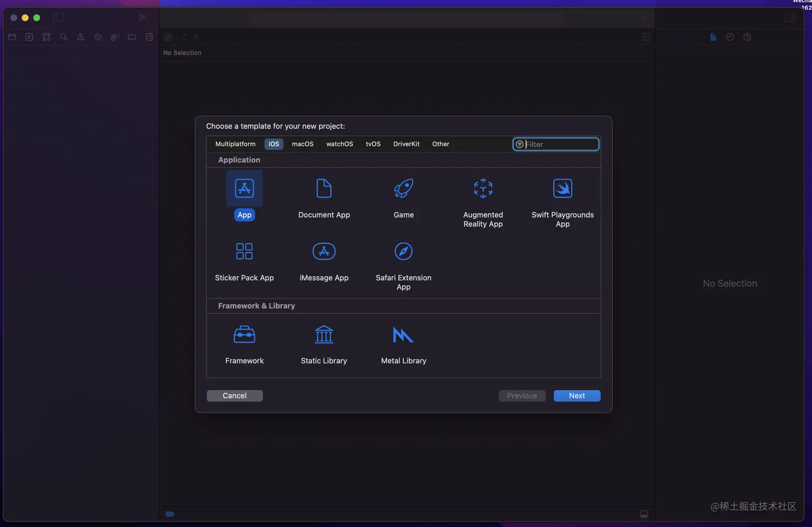Pick the Safari Extension App template
The height and width of the screenshot is (527, 812).
[x=403, y=251]
